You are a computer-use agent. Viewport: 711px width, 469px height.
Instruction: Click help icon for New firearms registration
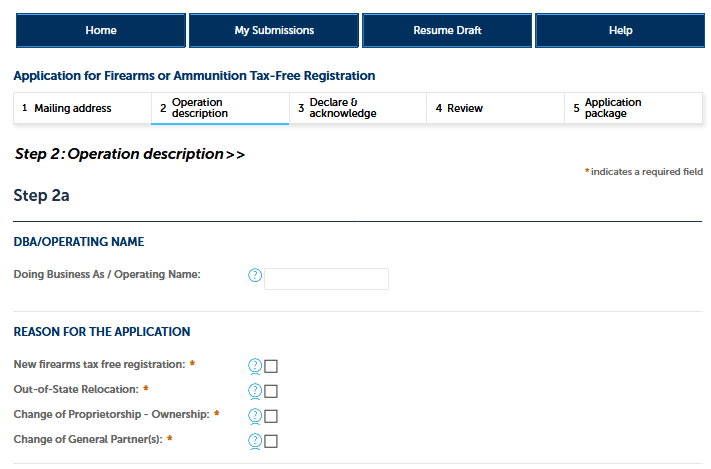(x=254, y=366)
